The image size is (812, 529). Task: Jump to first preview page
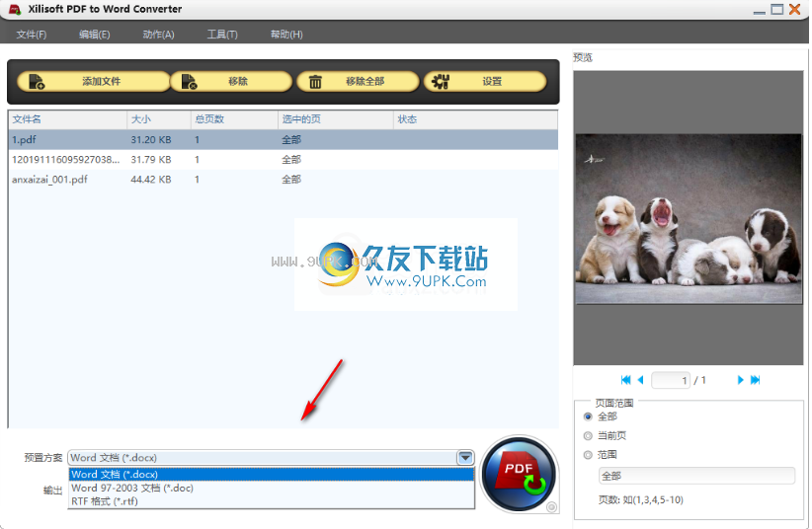point(625,380)
